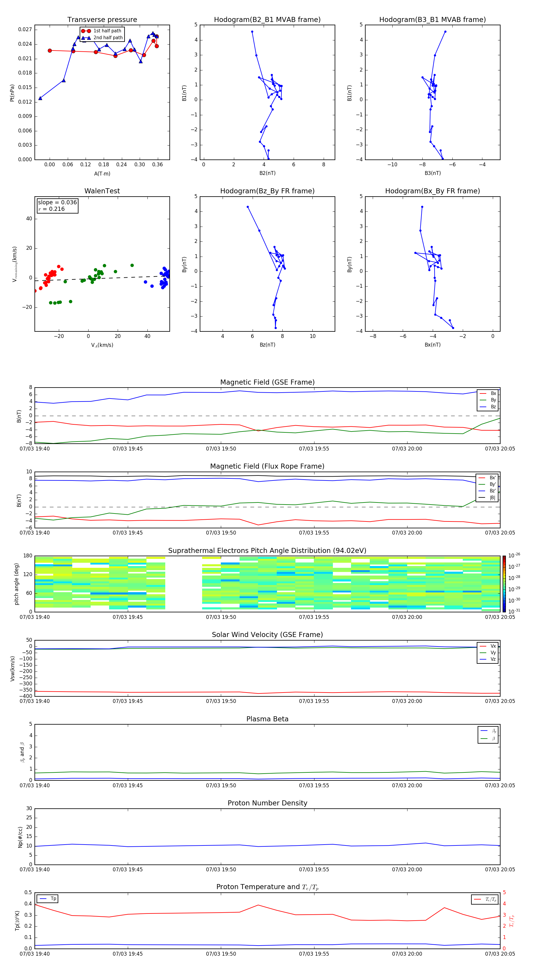Select 'Bz' in the GSE Frame legend
The width and height of the screenshot is (535, 980).
point(488,407)
